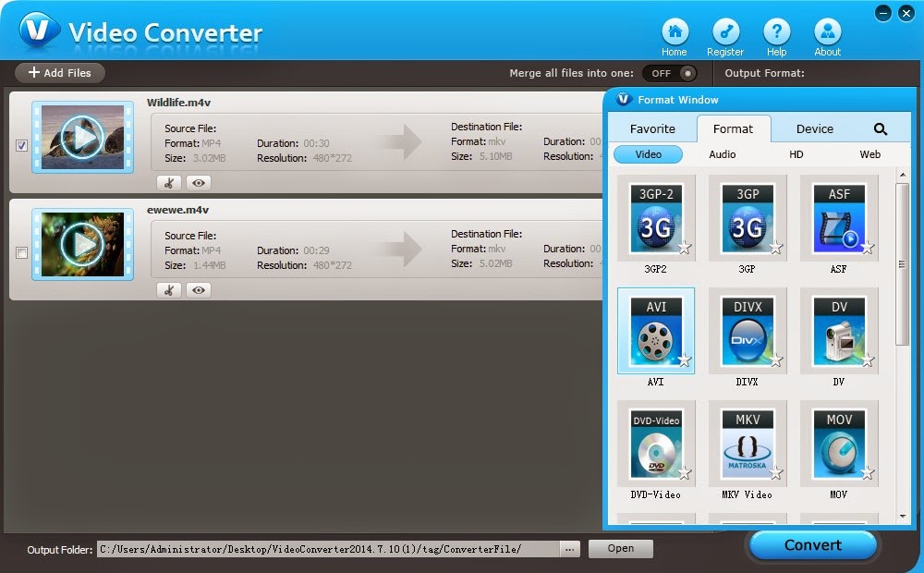Click the scissors trim icon for ewewe.m4v
The width and height of the screenshot is (924, 573).
(169, 290)
